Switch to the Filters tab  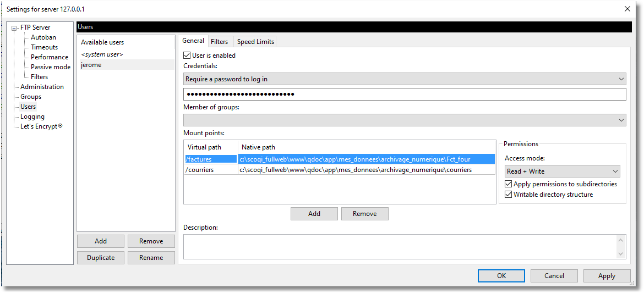[x=219, y=42]
